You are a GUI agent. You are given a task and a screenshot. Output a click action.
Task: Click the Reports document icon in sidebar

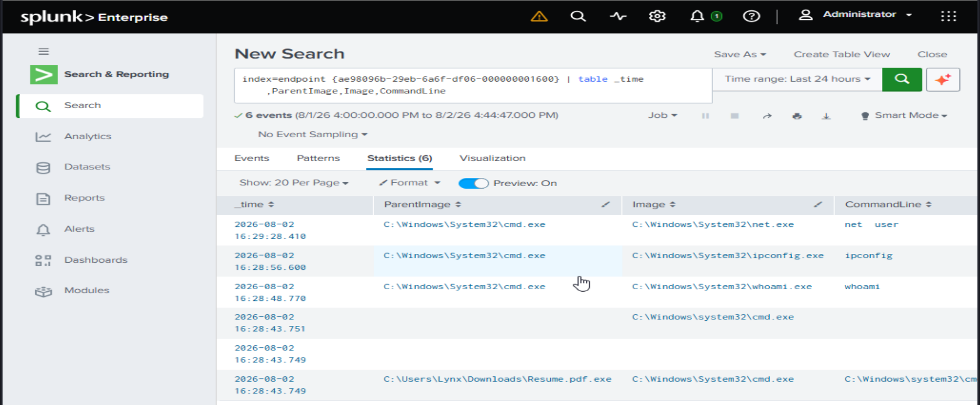tap(43, 199)
